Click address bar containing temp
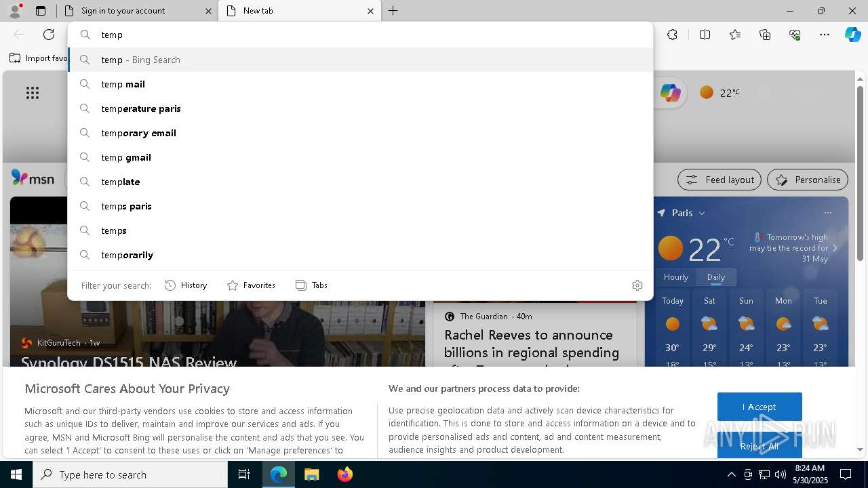 360,35
